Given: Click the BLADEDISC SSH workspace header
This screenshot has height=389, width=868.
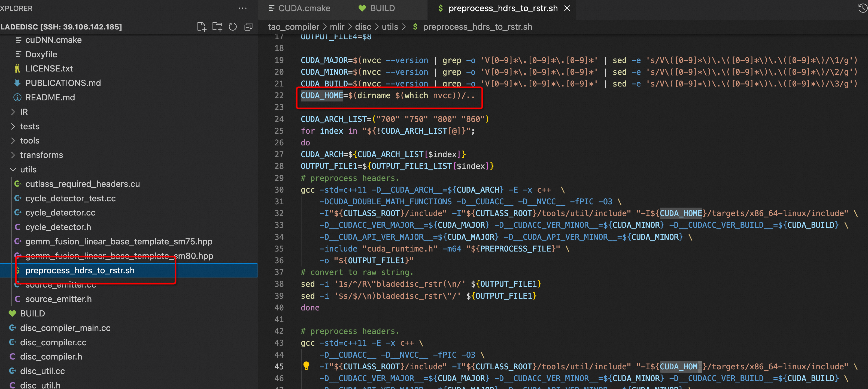Looking at the screenshot, I should (x=61, y=27).
